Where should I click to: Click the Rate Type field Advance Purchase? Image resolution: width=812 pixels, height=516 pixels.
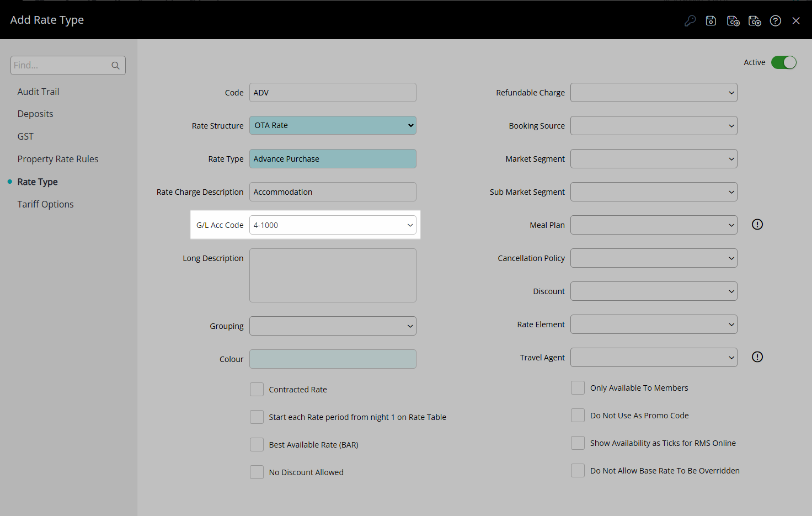333,159
